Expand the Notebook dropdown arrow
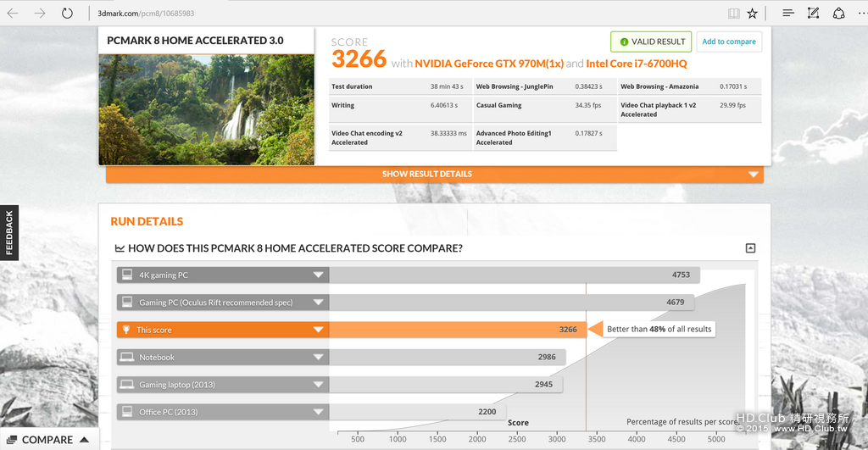868x450 pixels. [318, 357]
